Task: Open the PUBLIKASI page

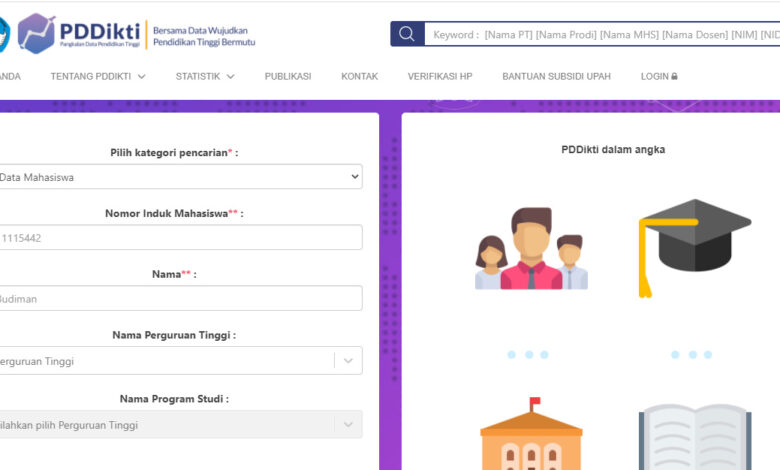Action: pos(288,77)
